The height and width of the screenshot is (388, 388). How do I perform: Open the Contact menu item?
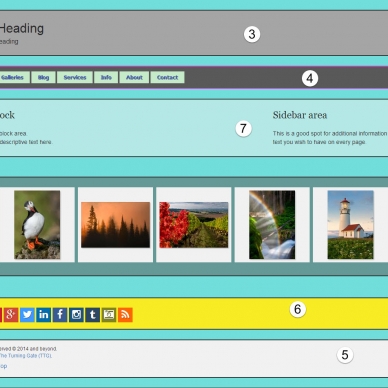click(167, 77)
